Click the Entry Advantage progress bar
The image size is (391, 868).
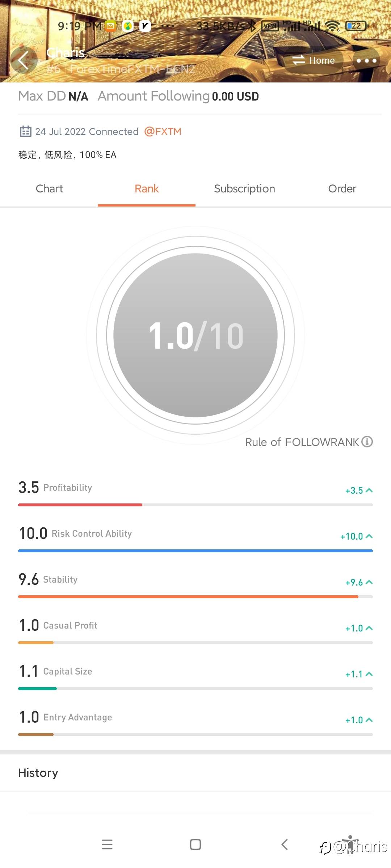pyautogui.click(x=195, y=735)
